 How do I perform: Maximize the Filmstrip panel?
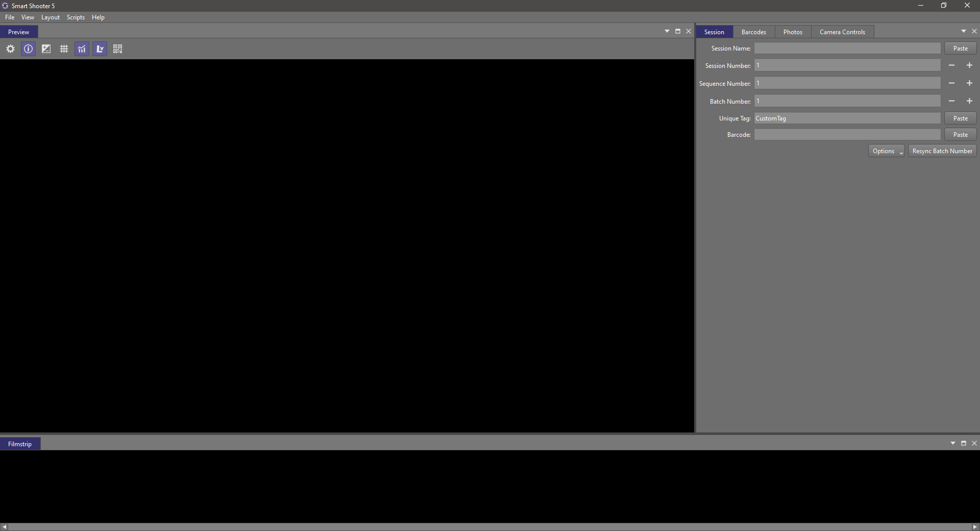click(964, 443)
